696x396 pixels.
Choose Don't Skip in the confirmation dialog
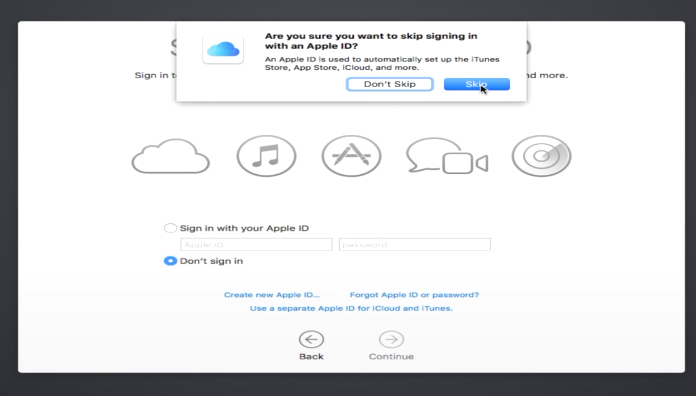point(390,84)
